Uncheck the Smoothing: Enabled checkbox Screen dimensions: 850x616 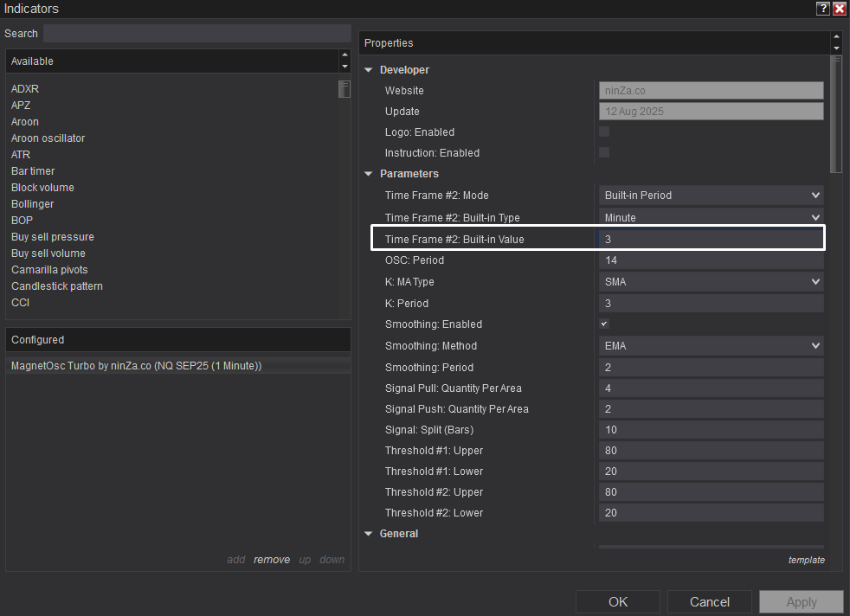click(604, 324)
